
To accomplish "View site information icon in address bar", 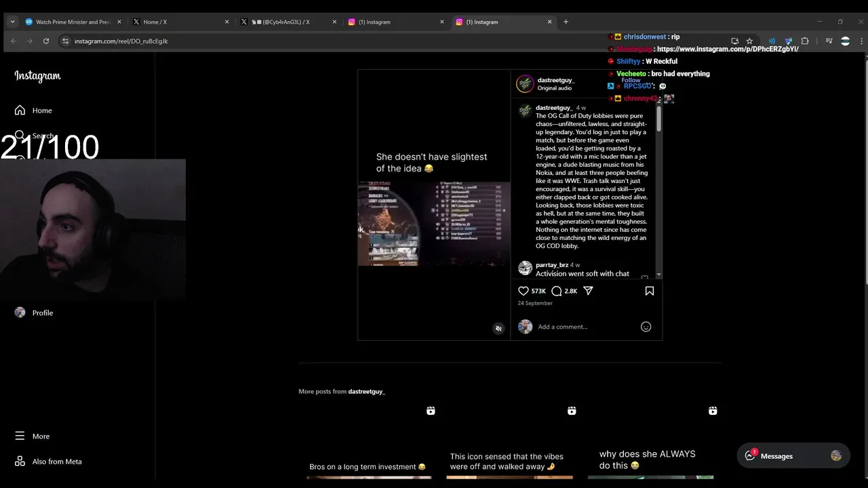I will click(65, 41).
